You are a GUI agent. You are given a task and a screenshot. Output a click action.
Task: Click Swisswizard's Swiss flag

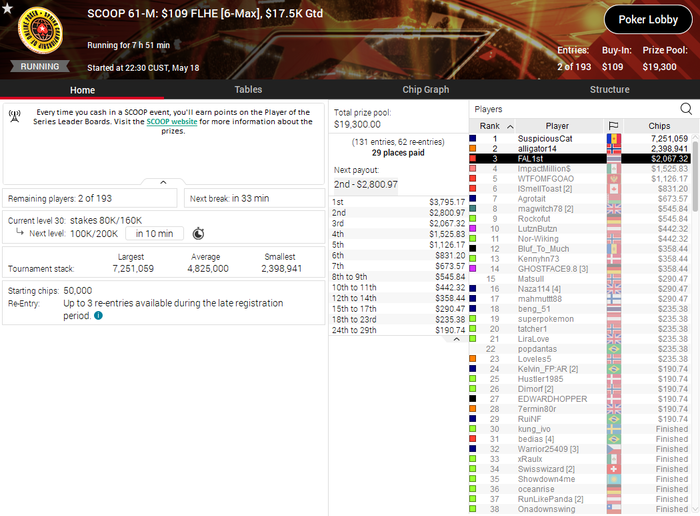(x=614, y=469)
